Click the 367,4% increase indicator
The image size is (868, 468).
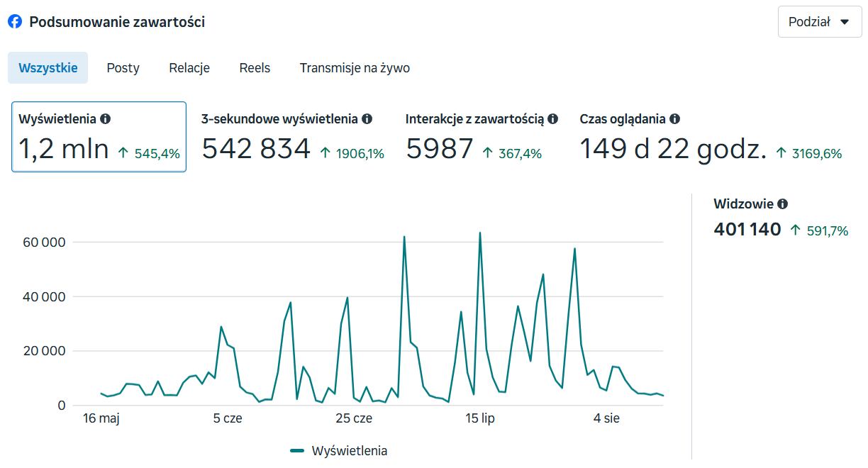point(512,153)
